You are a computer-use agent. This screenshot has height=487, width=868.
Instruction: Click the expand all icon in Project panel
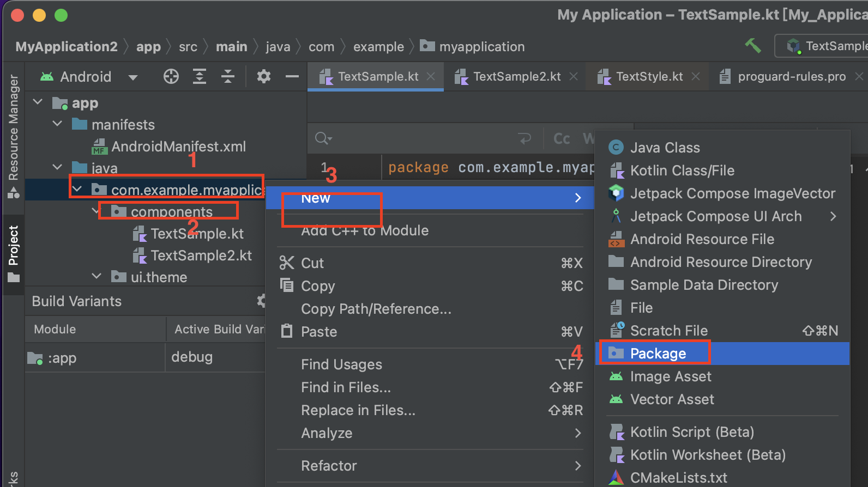[x=200, y=77]
